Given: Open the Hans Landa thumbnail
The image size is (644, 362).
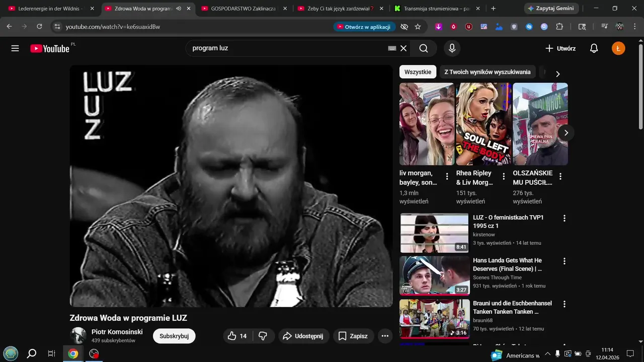Looking at the screenshot, I should [435, 276].
